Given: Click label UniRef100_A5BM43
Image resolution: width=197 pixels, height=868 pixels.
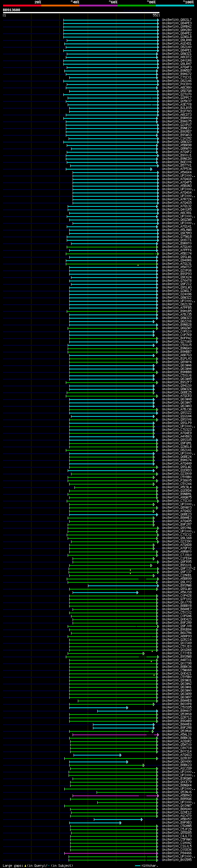Looking at the screenshot, I should [177, 796].
